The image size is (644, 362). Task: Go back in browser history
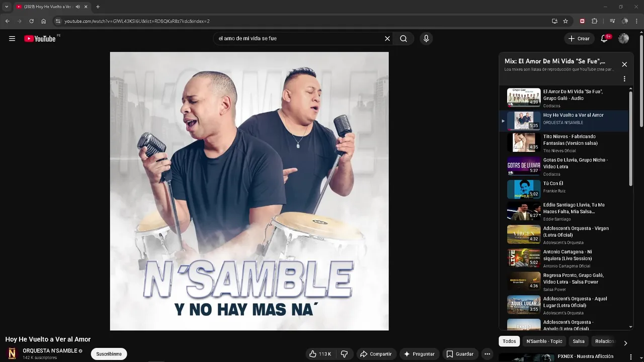coord(7,21)
